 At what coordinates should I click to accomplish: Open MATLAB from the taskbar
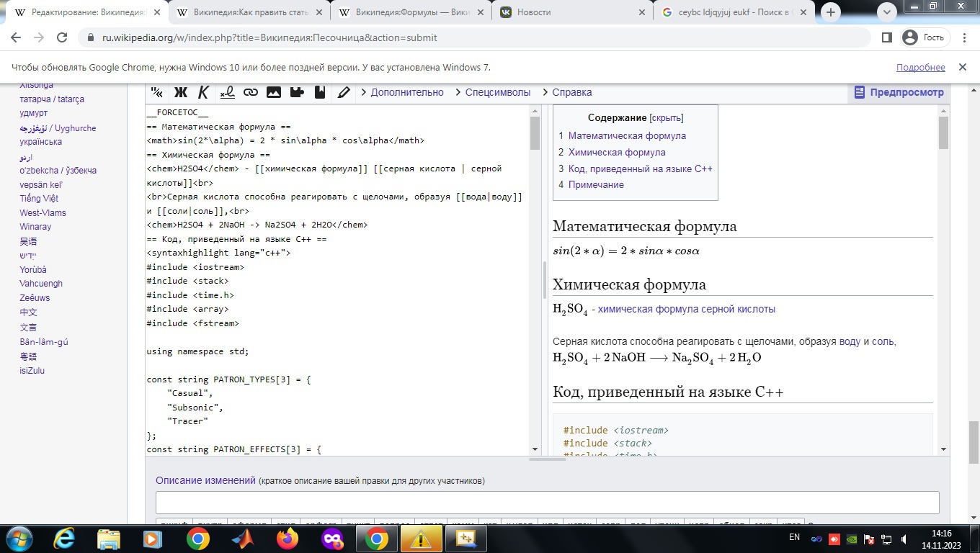coord(243,539)
